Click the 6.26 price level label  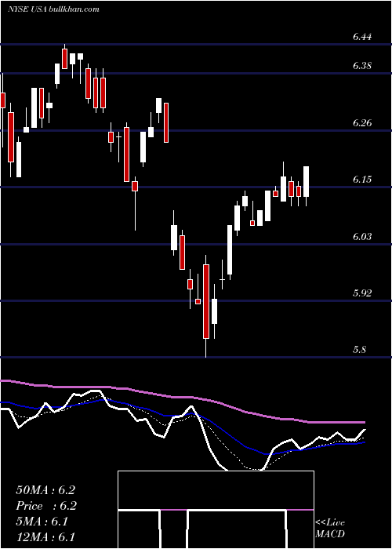[x=362, y=123]
